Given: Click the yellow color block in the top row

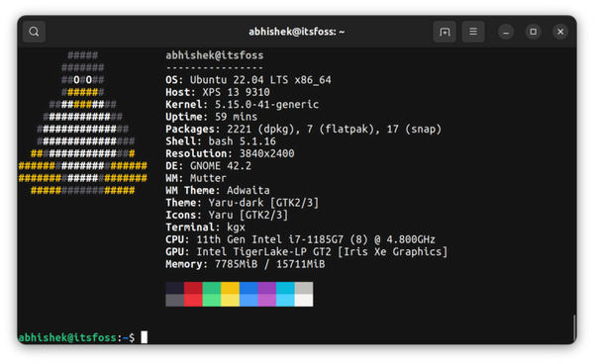Looking at the screenshot, I should pos(230,288).
